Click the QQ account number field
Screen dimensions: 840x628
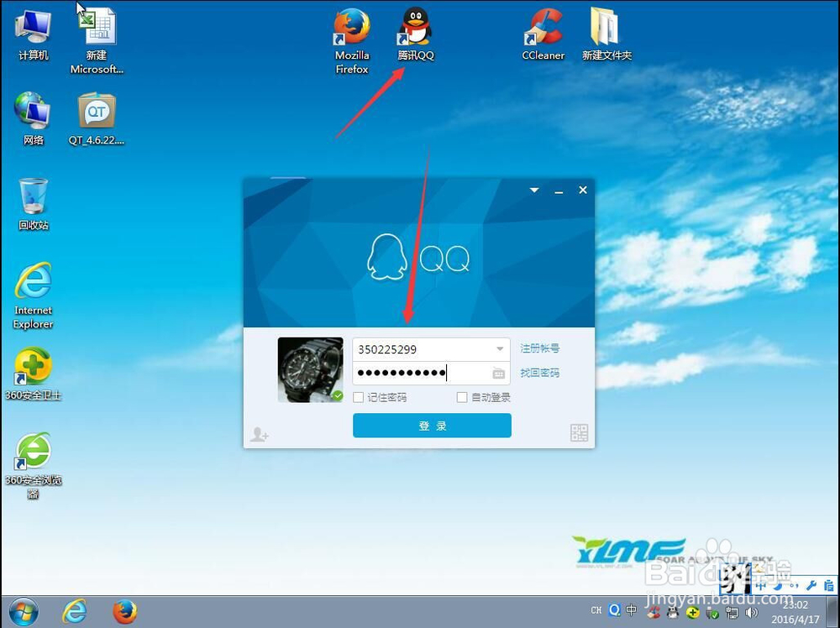tap(431, 349)
